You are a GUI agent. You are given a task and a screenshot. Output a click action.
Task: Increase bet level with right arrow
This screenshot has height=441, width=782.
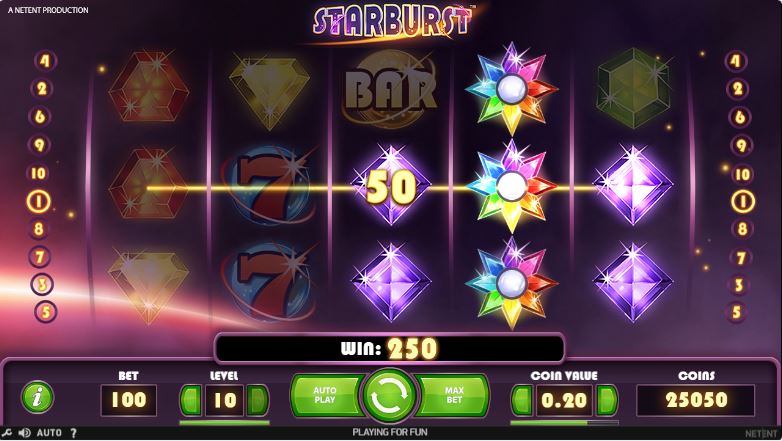pyautogui.click(x=258, y=400)
